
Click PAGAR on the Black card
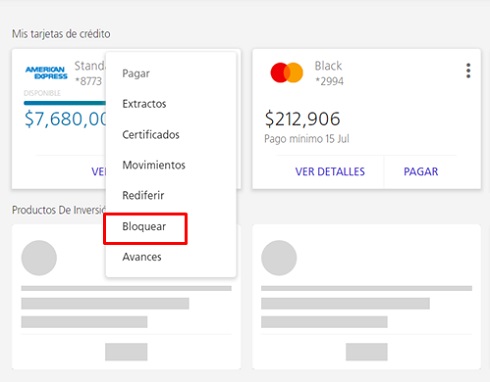point(421,172)
